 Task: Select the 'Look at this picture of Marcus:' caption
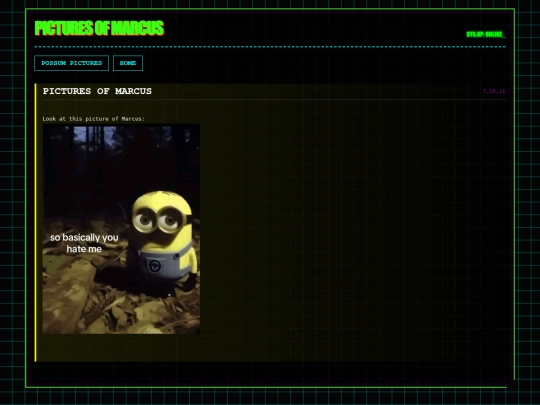coord(94,119)
